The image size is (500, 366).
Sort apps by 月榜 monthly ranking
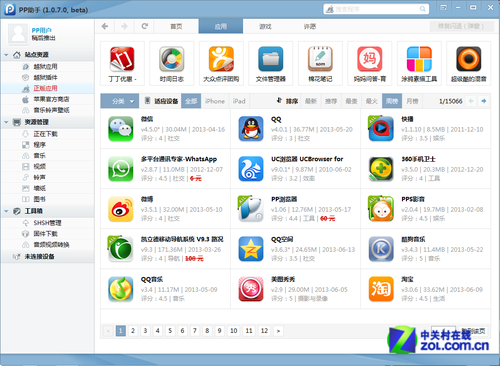[412, 101]
